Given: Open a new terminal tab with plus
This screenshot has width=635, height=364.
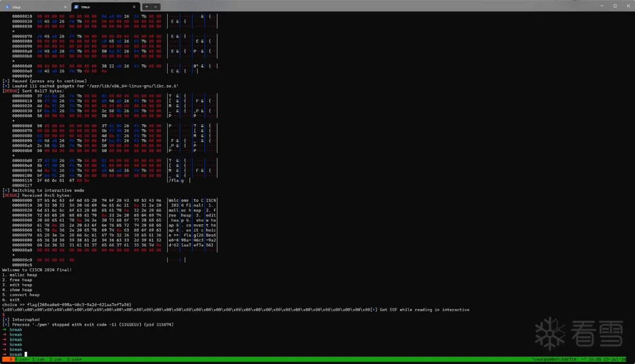Looking at the screenshot, I should click(x=146, y=7).
